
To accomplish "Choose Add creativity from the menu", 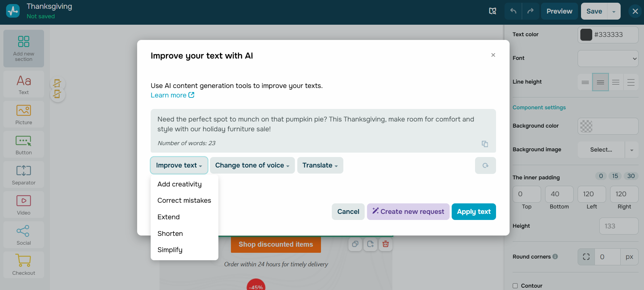I will (x=179, y=184).
